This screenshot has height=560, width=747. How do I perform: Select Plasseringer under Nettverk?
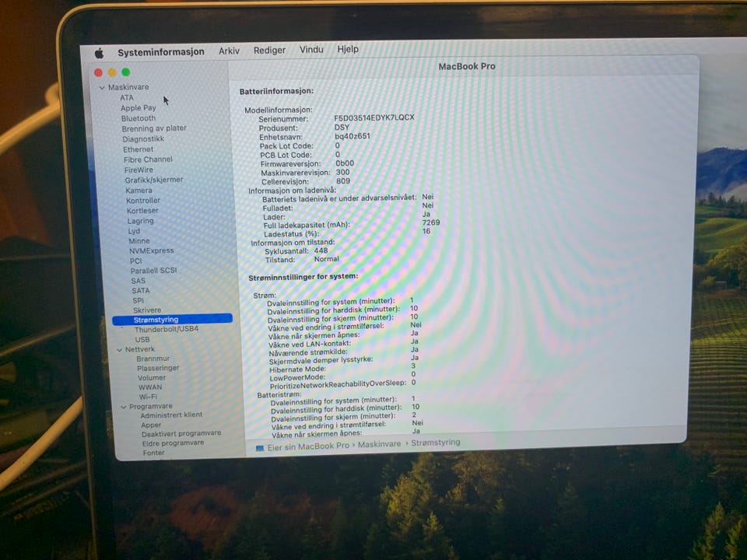[158, 368]
